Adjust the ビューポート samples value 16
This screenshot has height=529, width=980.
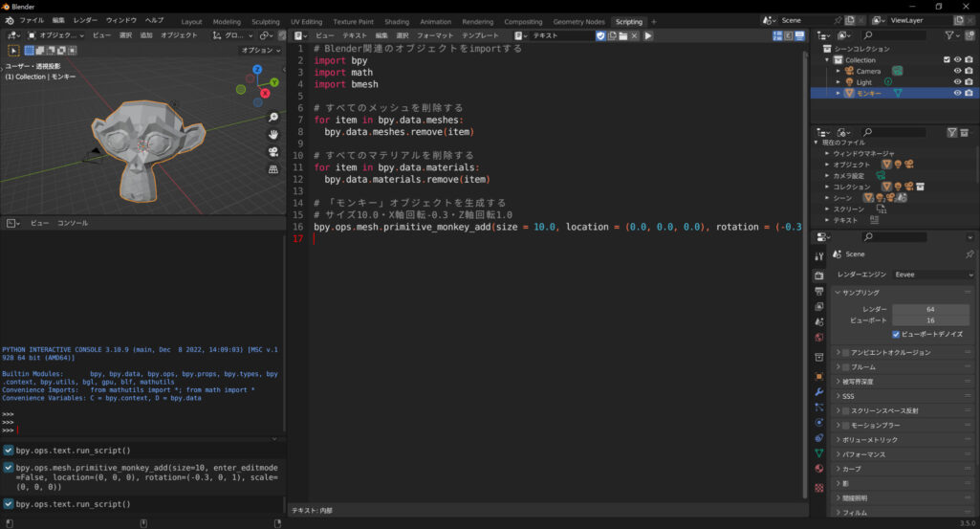click(x=930, y=320)
